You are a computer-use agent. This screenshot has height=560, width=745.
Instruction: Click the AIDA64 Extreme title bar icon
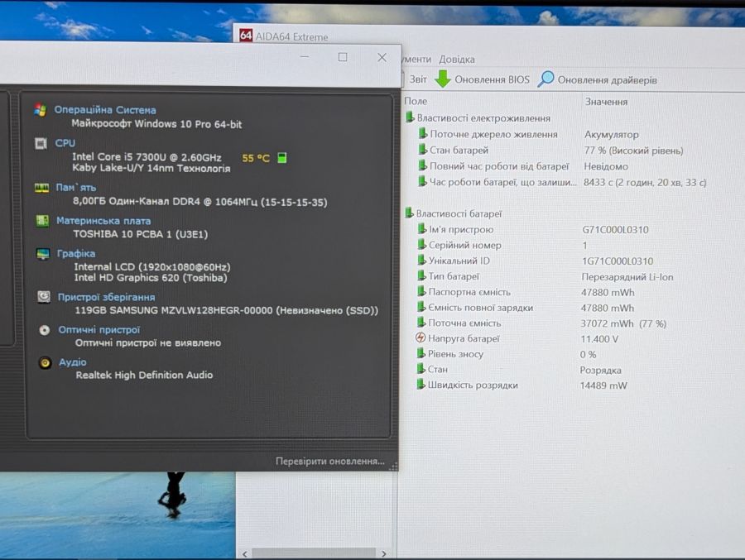coord(246,35)
